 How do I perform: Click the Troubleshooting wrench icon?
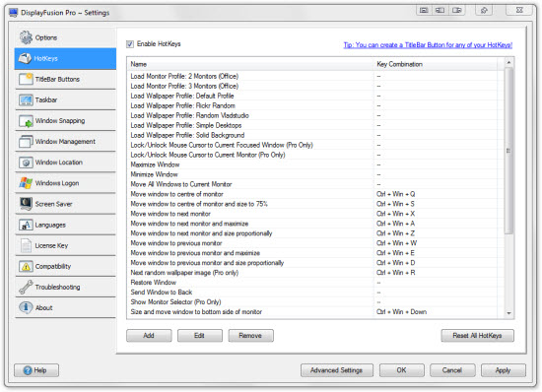click(x=26, y=287)
